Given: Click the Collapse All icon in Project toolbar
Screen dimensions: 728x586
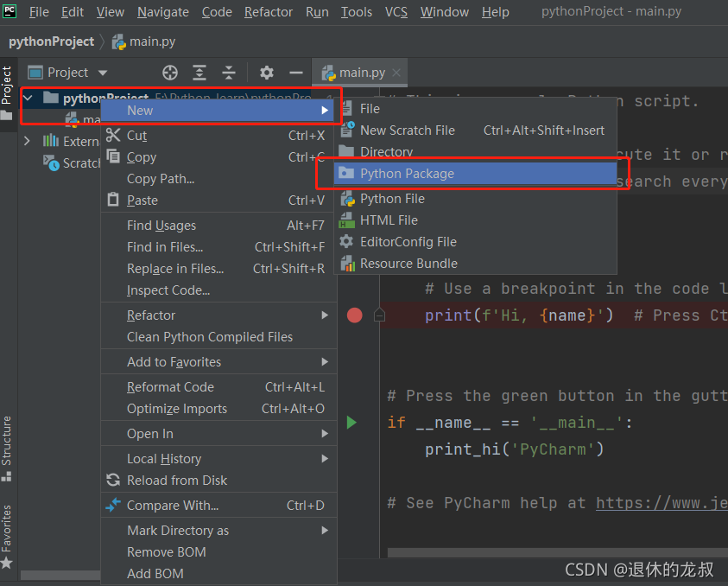Looking at the screenshot, I should (x=229, y=73).
